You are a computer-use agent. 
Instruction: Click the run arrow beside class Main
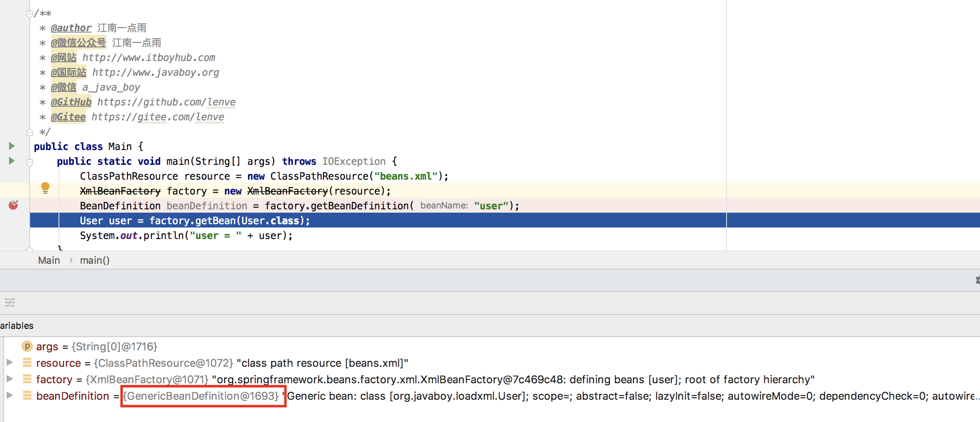pyautogui.click(x=12, y=146)
